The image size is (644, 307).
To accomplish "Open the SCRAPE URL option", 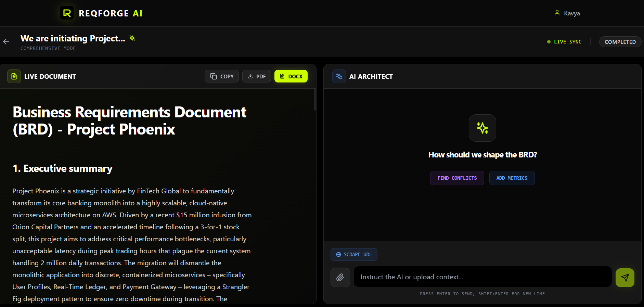I will pos(354,254).
